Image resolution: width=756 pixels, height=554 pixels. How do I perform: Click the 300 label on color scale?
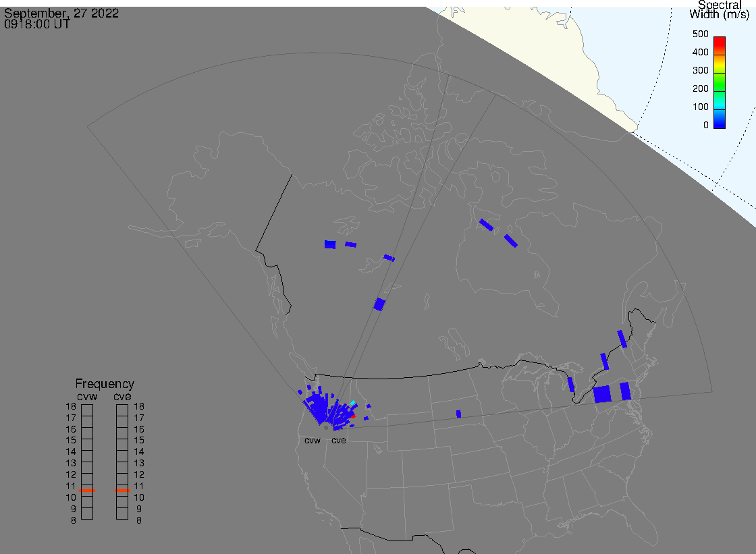pyautogui.click(x=700, y=70)
